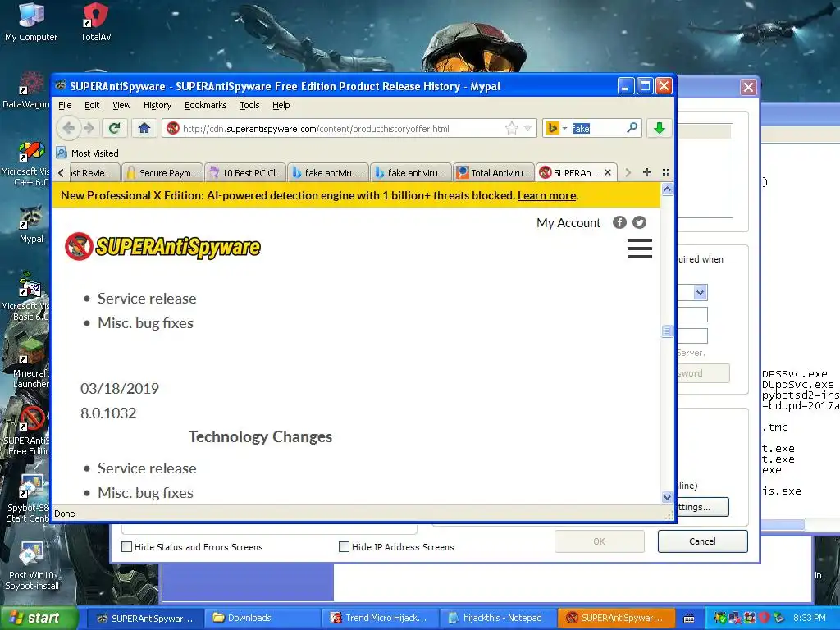Switch to the 10 Best PC Cleaner tab

click(x=246, y=172)
